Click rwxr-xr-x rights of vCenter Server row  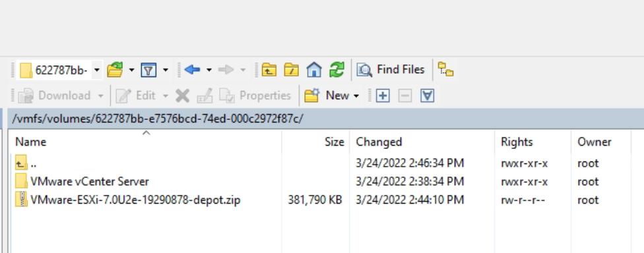pos(525,182)
